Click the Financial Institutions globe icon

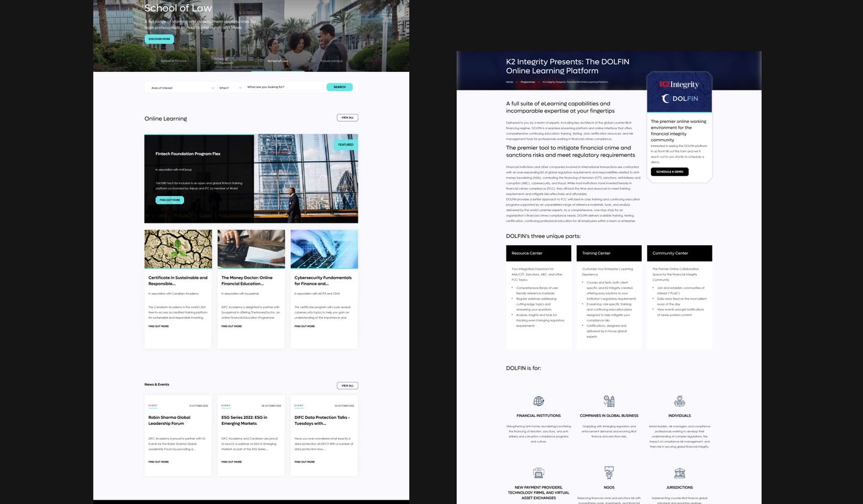tap(538, 401)
